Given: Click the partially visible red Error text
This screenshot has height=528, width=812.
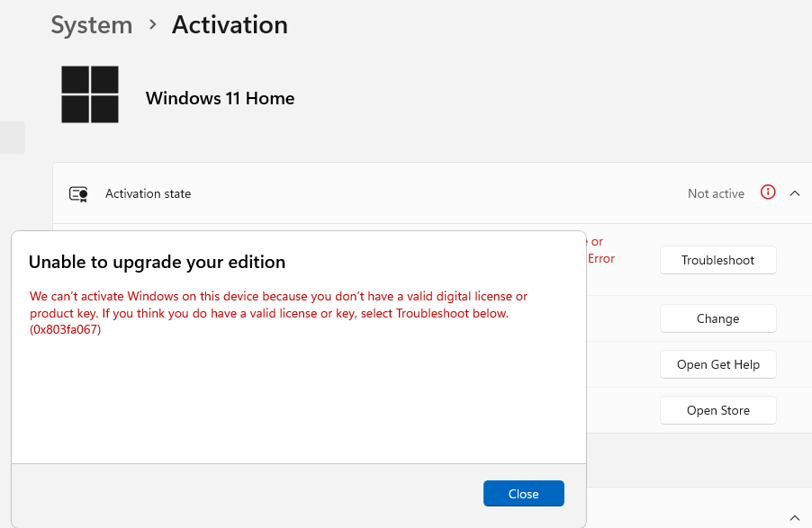Looking at the screenshot, I should pos(602,258).
